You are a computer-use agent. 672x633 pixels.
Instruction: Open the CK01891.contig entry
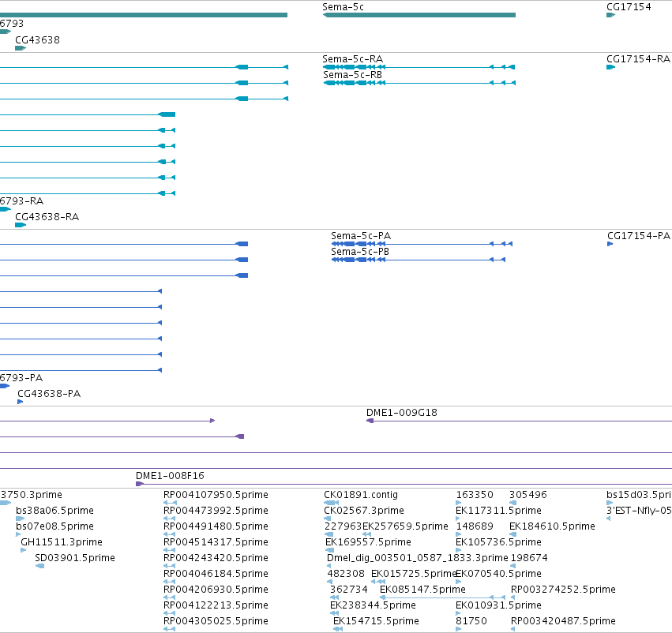point(360,495)
